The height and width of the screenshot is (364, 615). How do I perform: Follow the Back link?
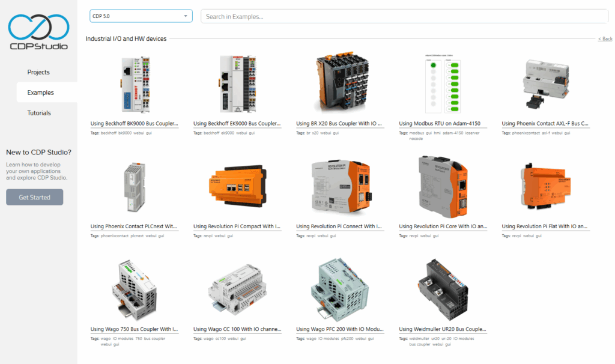pos(605,39)
